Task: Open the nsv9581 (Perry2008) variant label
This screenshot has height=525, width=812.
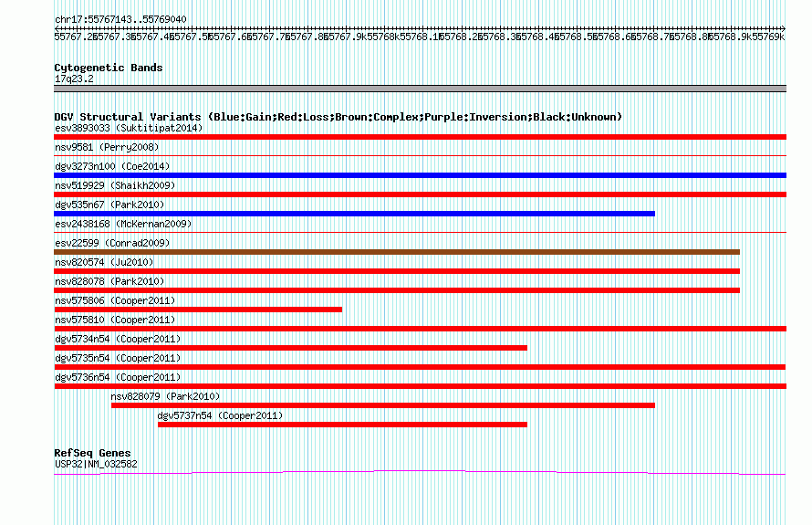Action: (107, 147)
